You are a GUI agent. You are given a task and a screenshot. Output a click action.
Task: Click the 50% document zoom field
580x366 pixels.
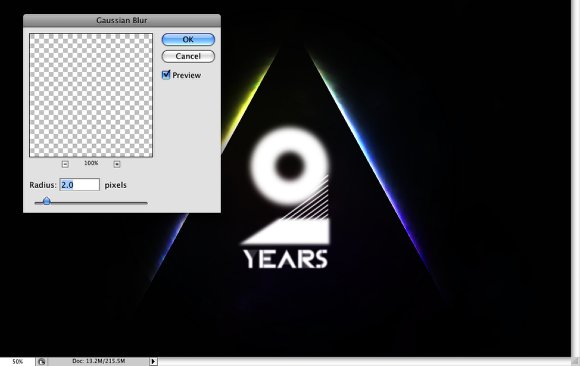(17, 362)
